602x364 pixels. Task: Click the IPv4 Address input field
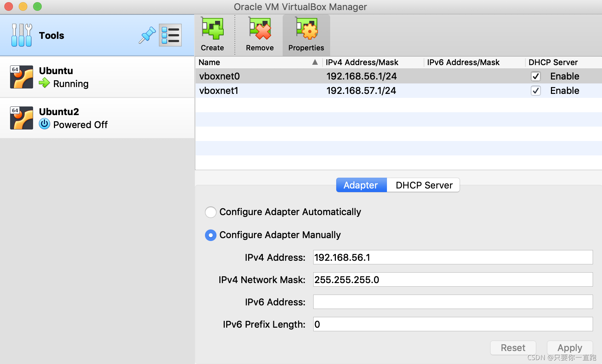click(x=453, y=257)
